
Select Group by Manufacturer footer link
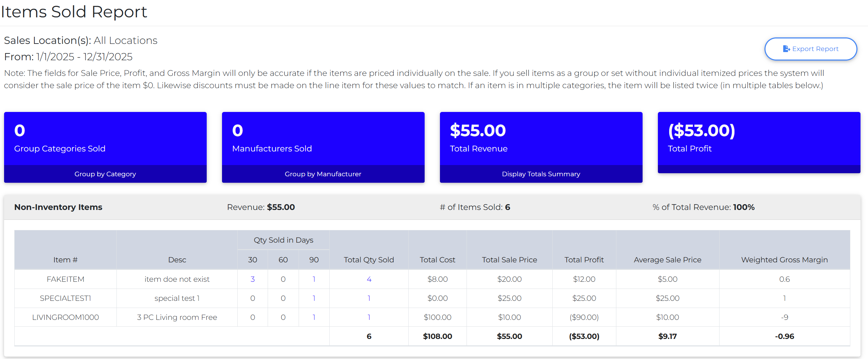[323, 174]
